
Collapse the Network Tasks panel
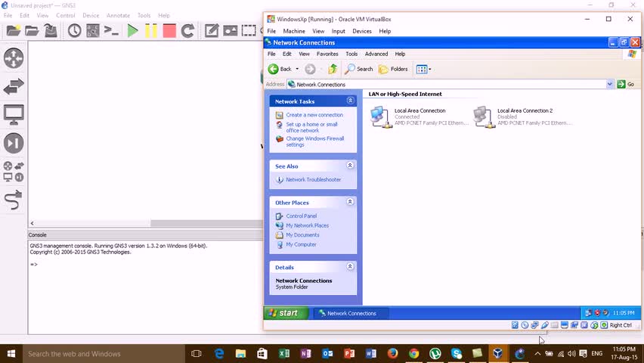[350, 101]
